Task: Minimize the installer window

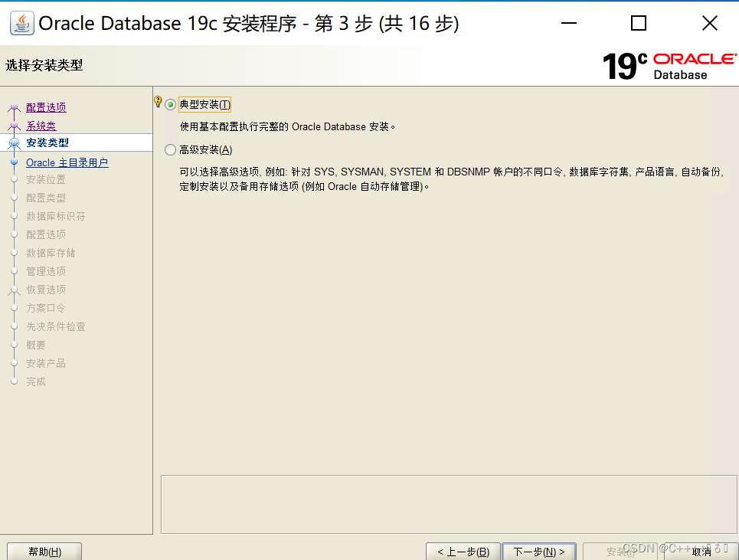Action: 569,23
